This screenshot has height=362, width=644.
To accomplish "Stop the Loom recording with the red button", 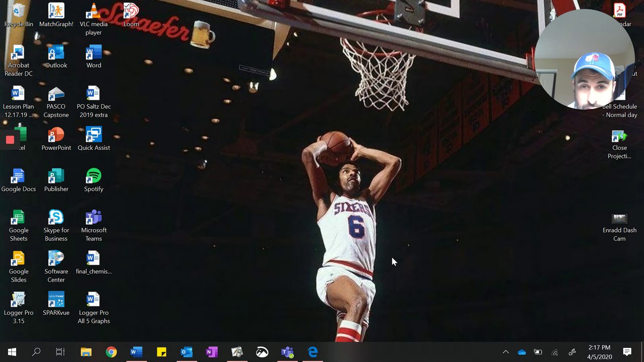I will [x=10, y=140].
